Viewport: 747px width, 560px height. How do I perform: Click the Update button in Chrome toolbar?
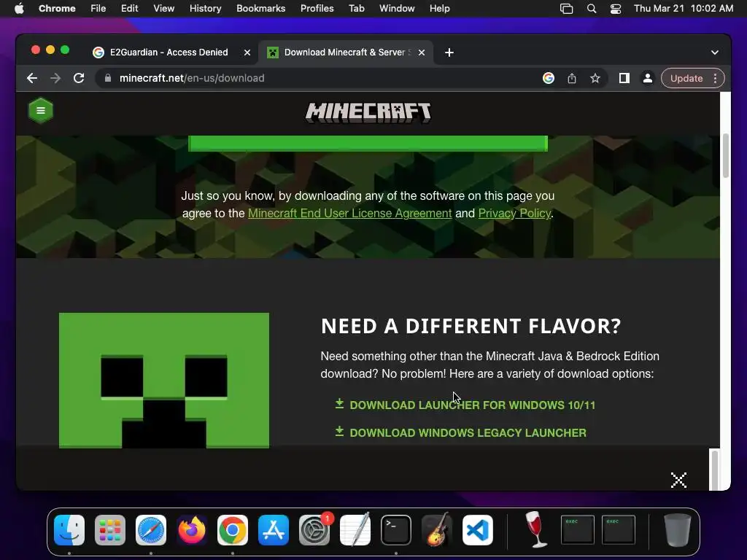[686, 78]
